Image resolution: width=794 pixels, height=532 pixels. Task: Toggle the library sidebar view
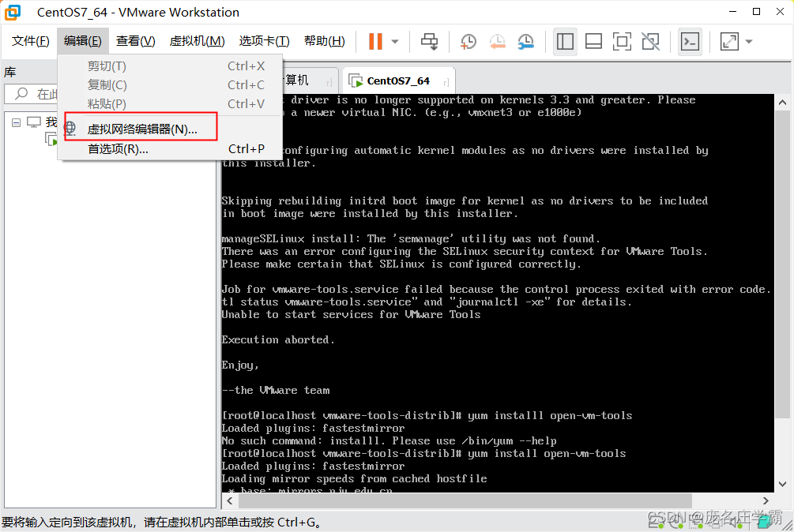coord(565,42)
